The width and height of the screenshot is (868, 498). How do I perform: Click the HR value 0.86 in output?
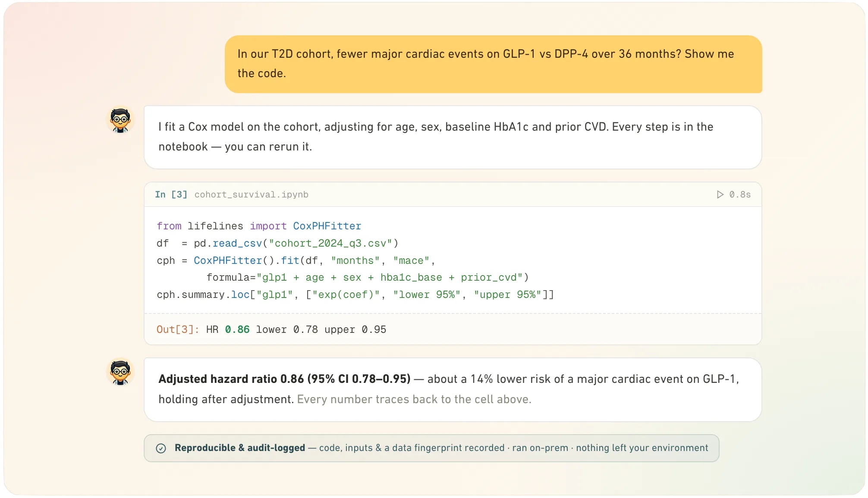[237, 329]
